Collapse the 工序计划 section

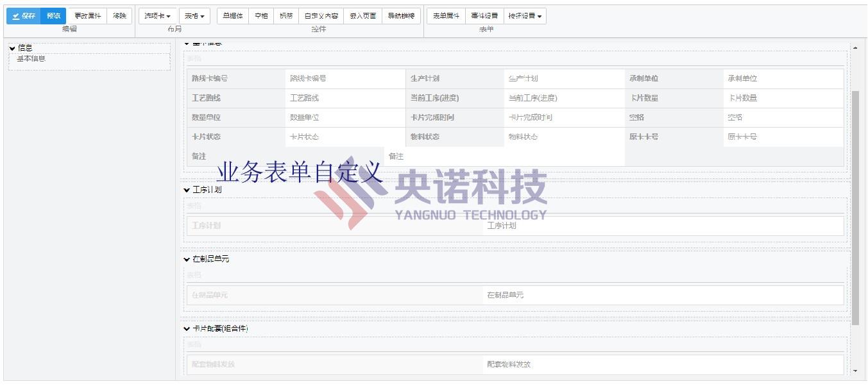(187, 190)
